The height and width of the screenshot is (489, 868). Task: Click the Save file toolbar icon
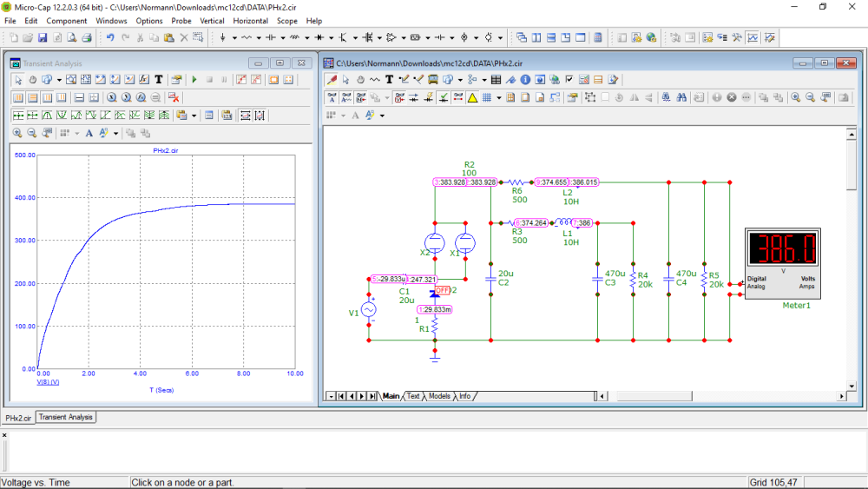[x=42, y=38]
